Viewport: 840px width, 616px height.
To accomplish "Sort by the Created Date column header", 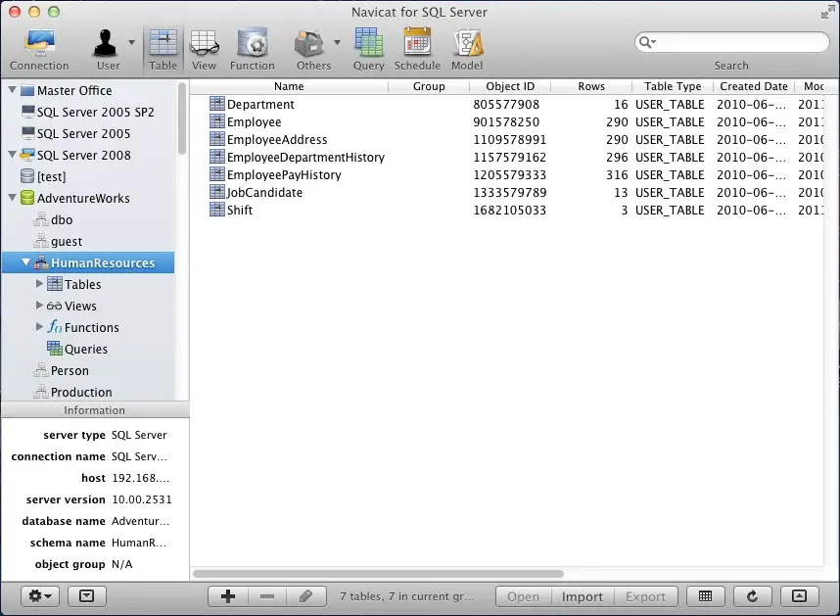I will pos(753,86).
